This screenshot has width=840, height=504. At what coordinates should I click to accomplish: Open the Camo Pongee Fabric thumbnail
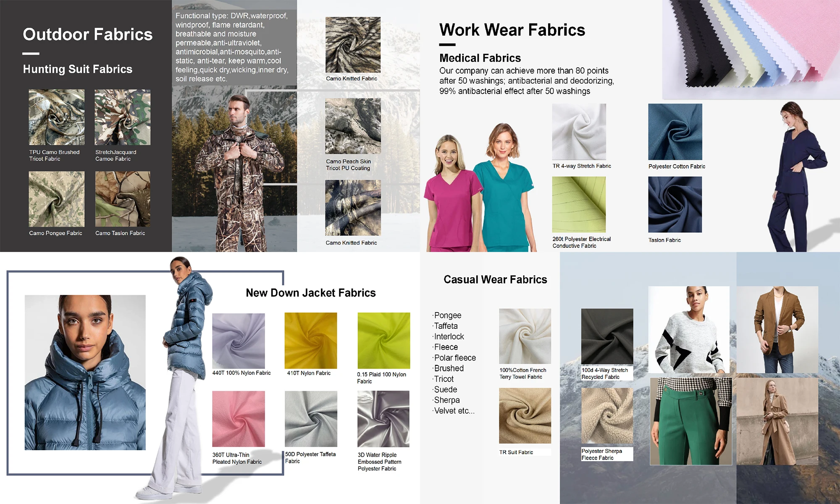tap(56, 199)
